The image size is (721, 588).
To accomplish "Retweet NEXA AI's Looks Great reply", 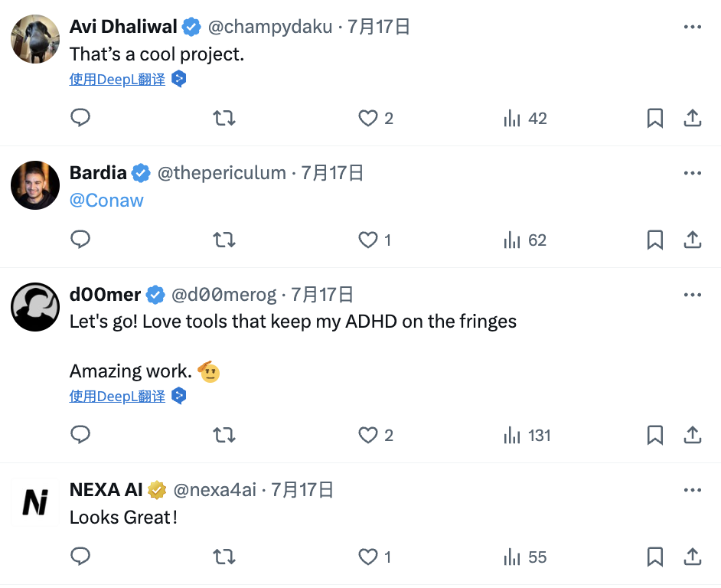I will pyautogui.click(x=223, y=557).
